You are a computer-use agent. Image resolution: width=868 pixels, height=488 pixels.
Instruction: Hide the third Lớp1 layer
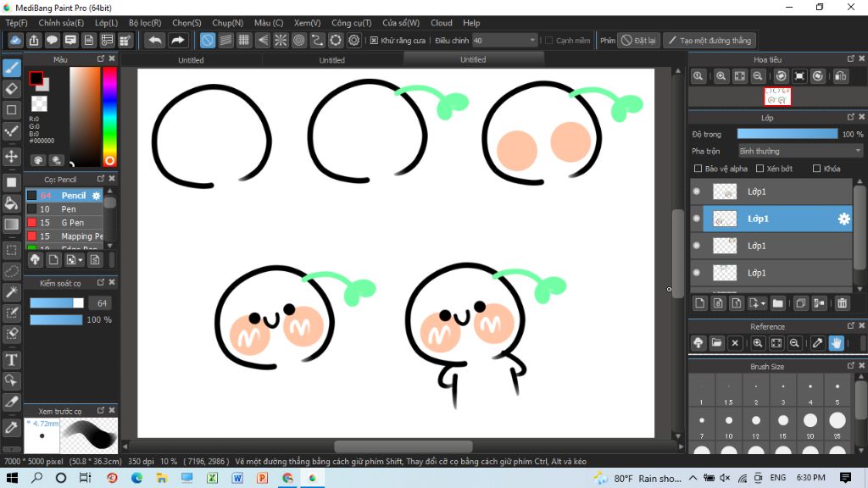pyautogui.click(x=697, y=246)
